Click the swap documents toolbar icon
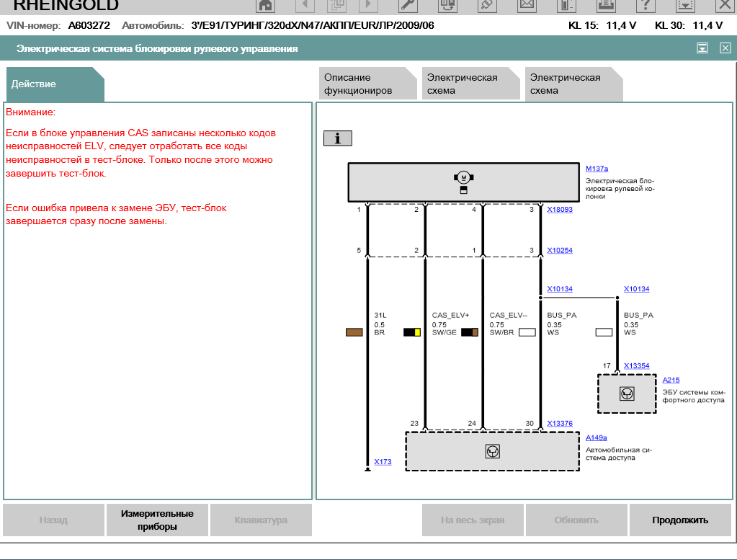737x560 pixels. [447, 5]
